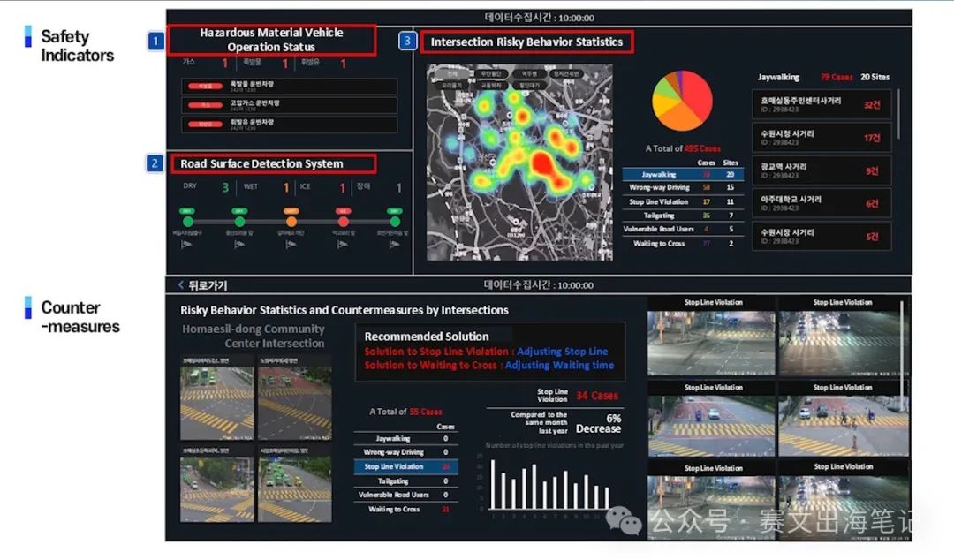This screenshot has height=560, width=954.
Task: Select the 무단횡단 filter chip on the map
Action: (490, 73)
